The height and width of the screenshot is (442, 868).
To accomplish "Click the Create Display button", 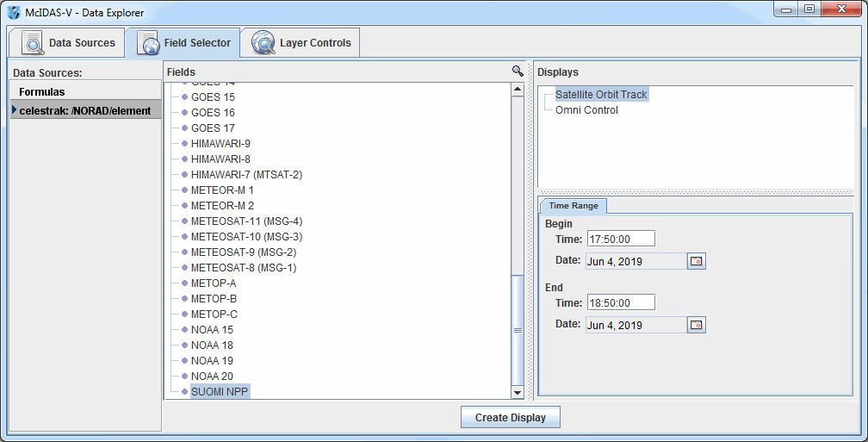I will point(511,418).
